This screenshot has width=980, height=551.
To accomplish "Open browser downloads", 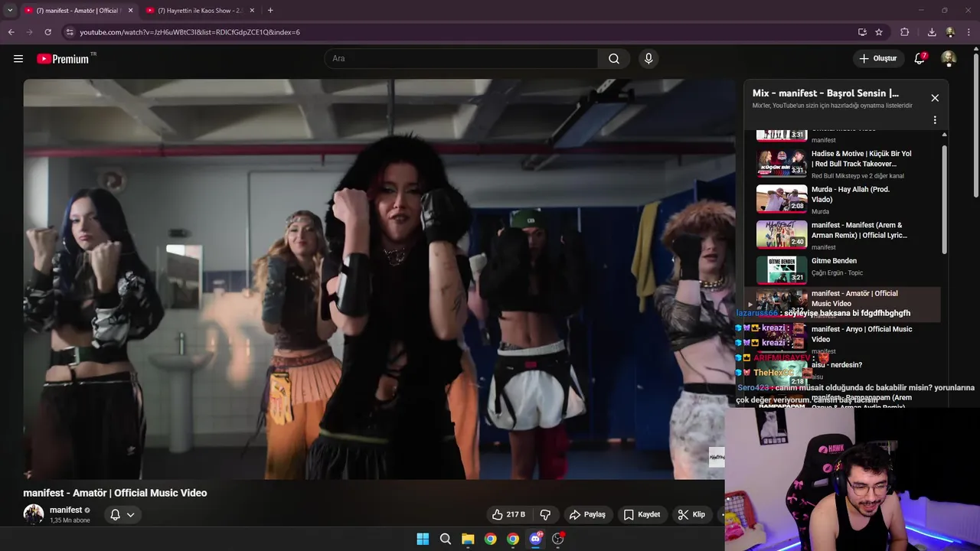I will 932,32.
